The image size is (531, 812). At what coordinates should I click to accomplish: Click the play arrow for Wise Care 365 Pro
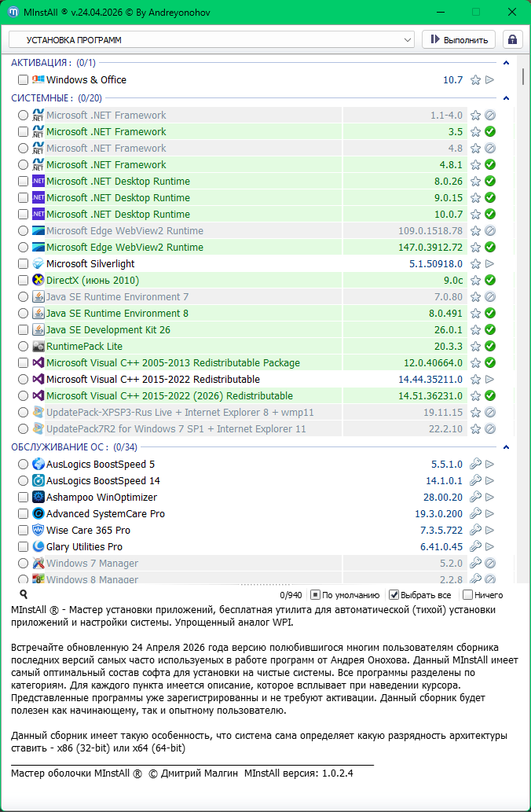489,531
